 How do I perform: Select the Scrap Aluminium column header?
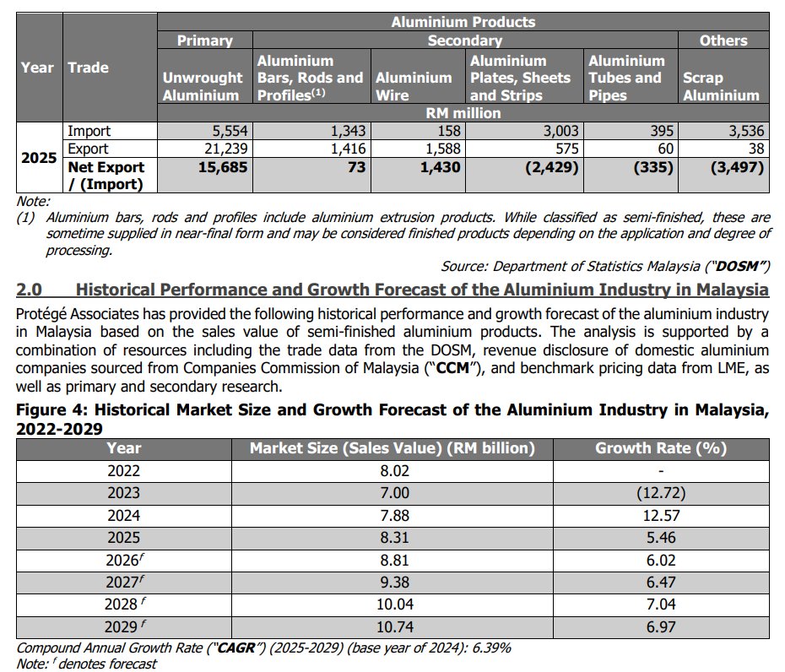click(x=721, y=86)
